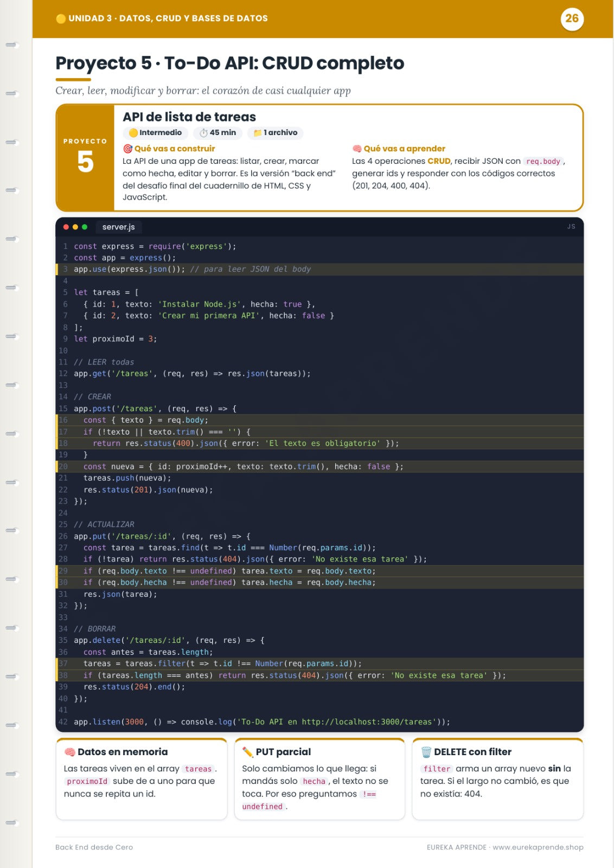Image resolution: width=614 pixels, height=868 pixels.
Task: Click the '// CREAR' comment line
Action: [93, 397]
